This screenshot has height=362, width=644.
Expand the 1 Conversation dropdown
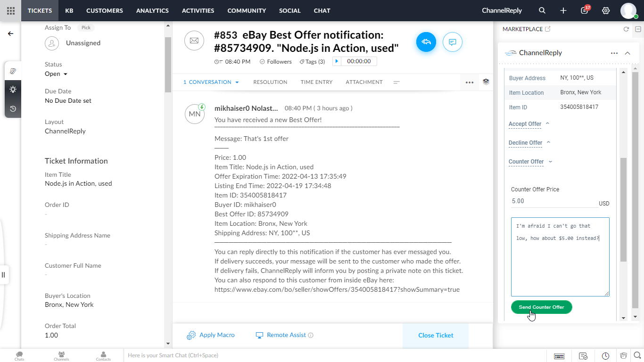click(211, 82)
